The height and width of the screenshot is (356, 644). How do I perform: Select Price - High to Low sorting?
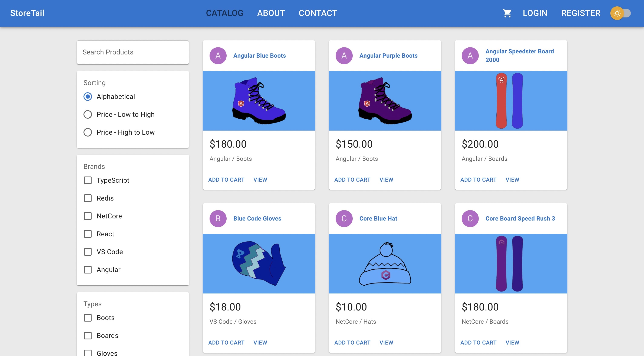[88, 132]
